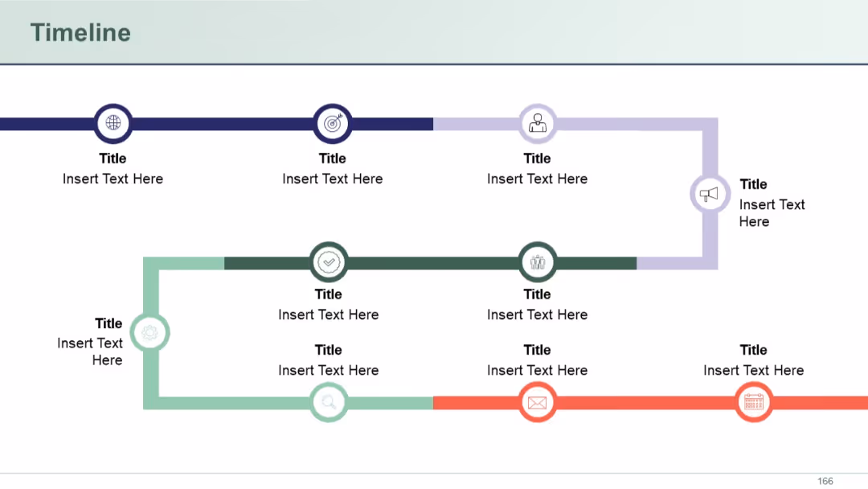Select the Title text under the globe icon
Image resolution: width=868 pixels, height=489 pixels.
pyautogui.click(x=113, y=158)
